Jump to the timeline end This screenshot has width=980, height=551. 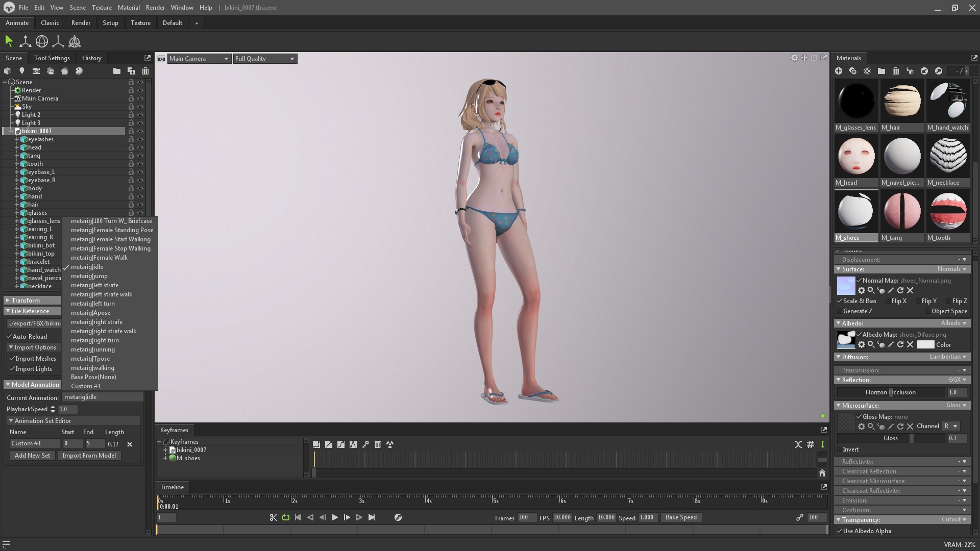372,517
